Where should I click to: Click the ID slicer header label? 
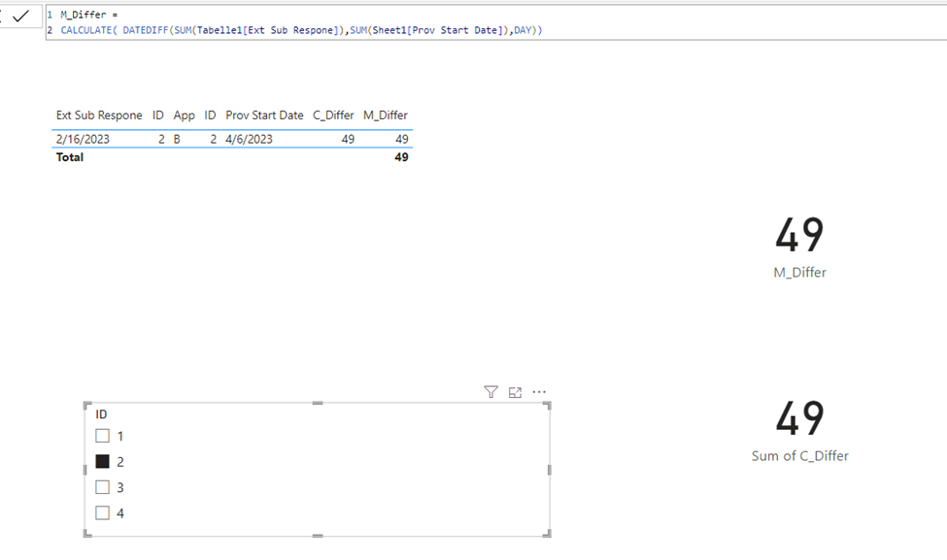(x=101, y=414)
